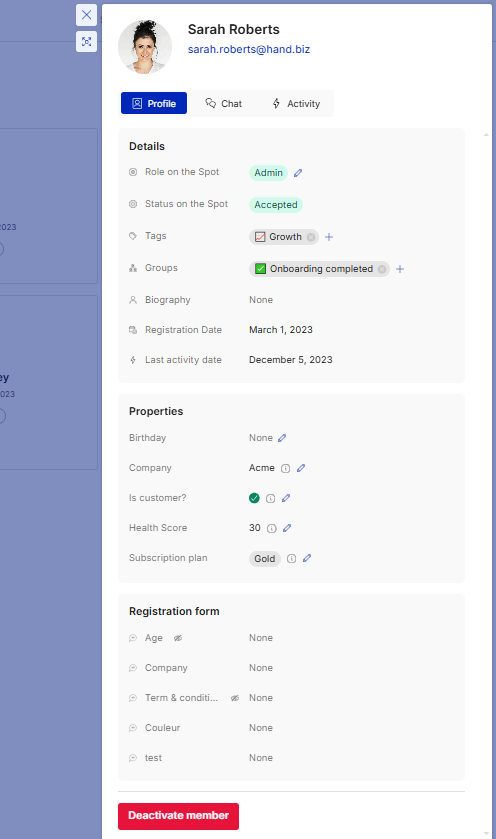
Task: Toggle visibility of Term & conditions field
Action: click(234, 698)
